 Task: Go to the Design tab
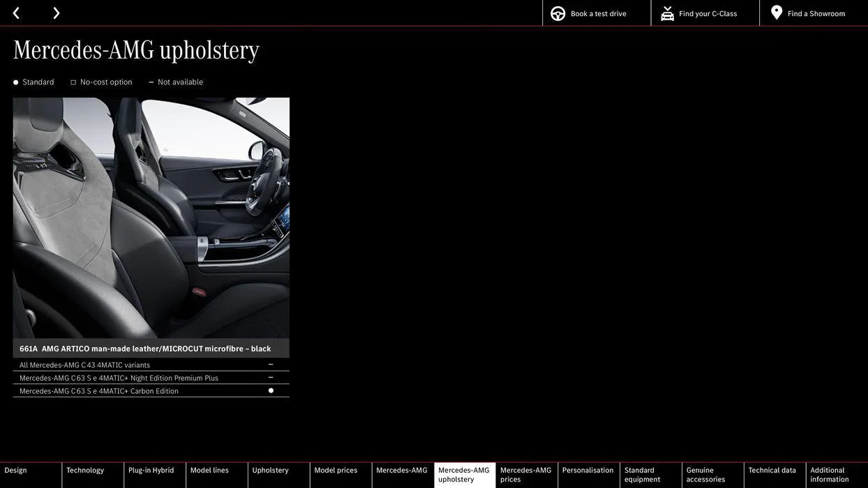tap(16, 471)
